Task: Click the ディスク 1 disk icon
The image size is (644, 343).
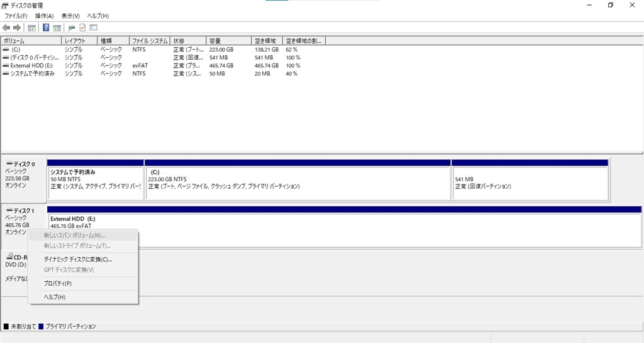Action: 9,210
